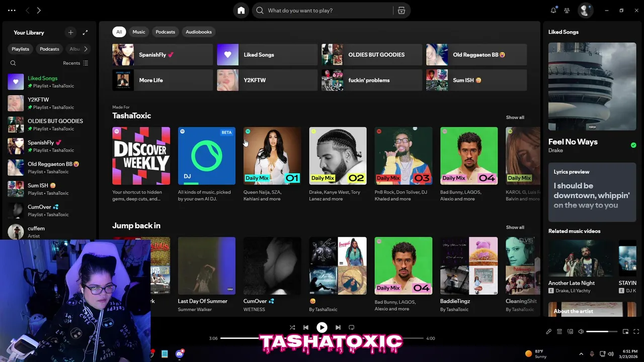The image size is (644, 362).
Task: Open the user profile avatar menu
Action: pos(585,10)
